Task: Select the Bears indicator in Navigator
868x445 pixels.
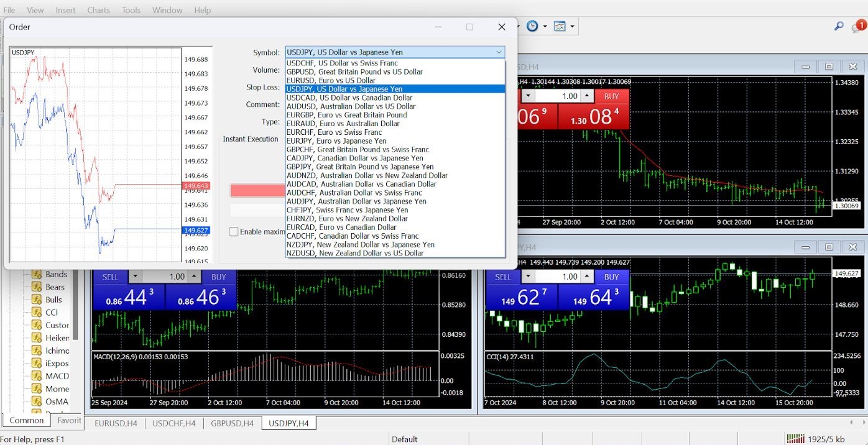Action: pyautogui.click(x=55, y=287)
